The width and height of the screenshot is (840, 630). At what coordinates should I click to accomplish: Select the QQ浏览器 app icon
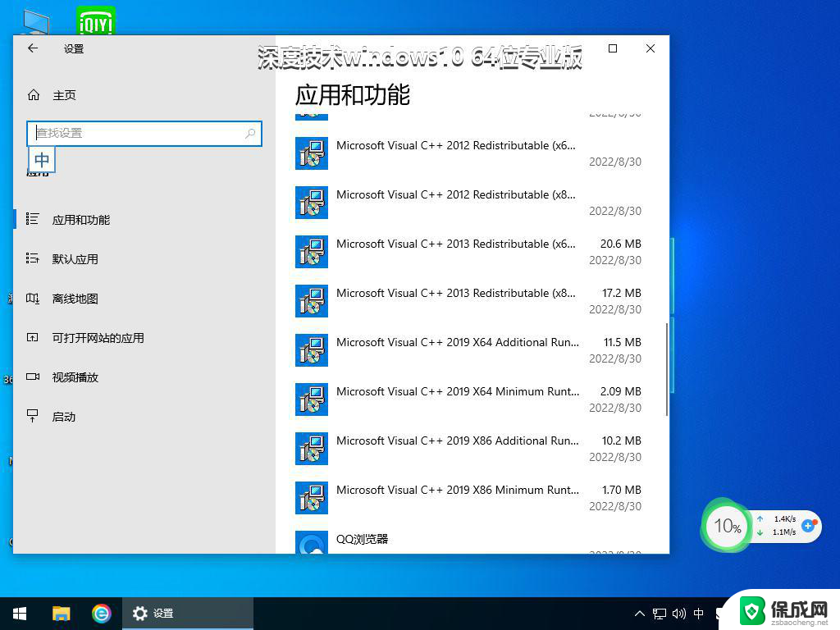pos(311,542)
